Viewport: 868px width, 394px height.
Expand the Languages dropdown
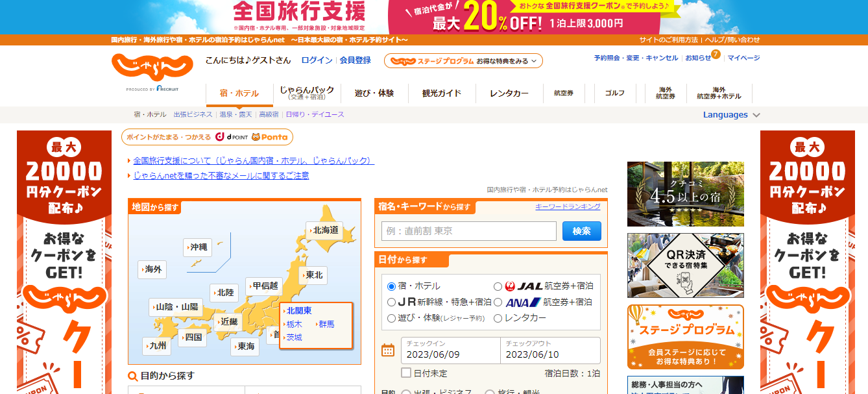pos(731,115)
